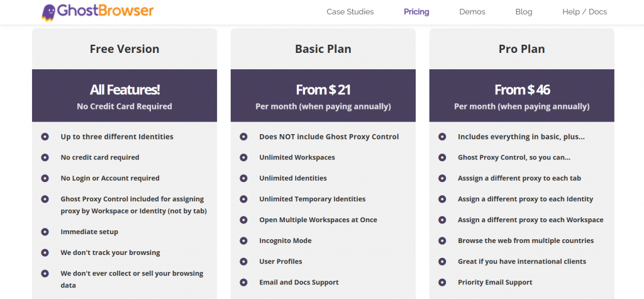This screenshot has height=299, width=644.
Task: Click bullet beside Browse the web from multiple countries
Action: point(442,240)
